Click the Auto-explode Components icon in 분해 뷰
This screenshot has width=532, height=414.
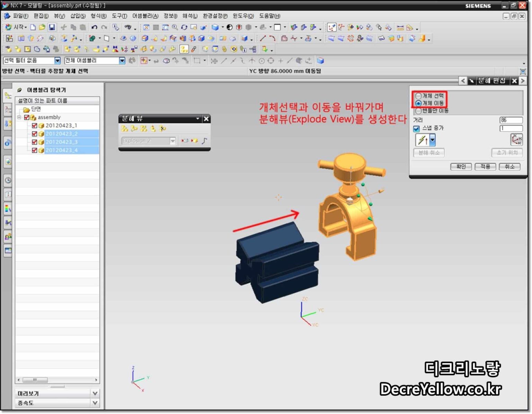coord(143,129)
